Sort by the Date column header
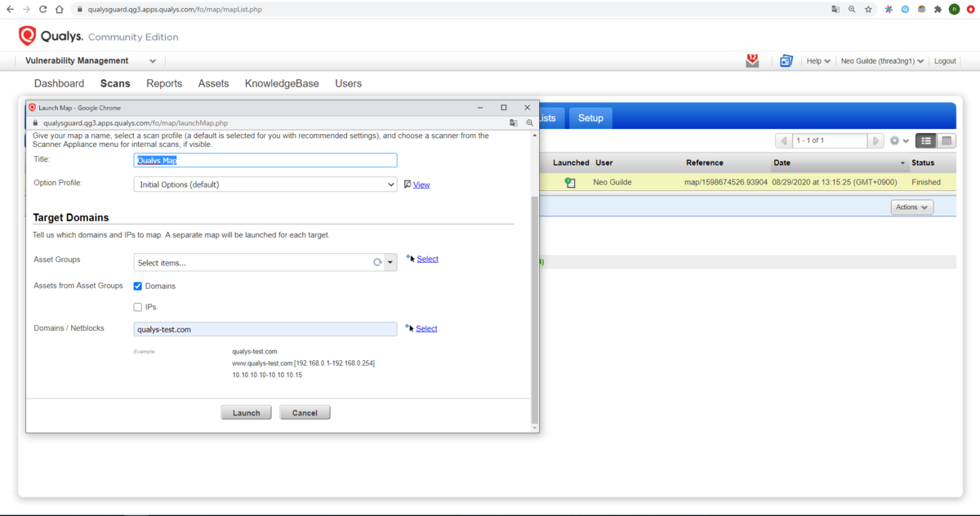Viewport: 980px width, 516px height. pos(839,162)
